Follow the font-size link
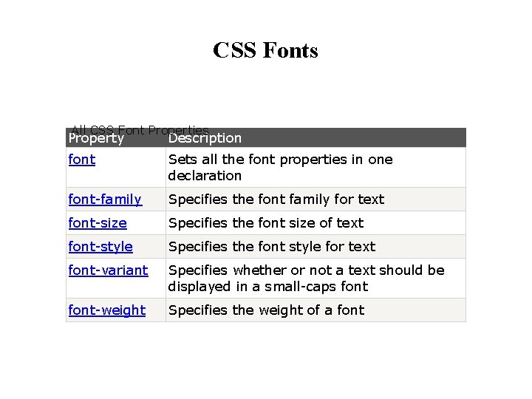 coord(98,223)
